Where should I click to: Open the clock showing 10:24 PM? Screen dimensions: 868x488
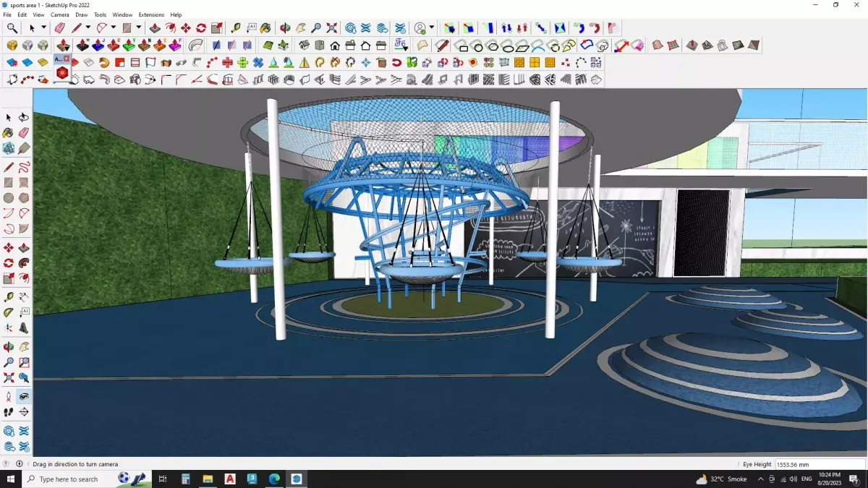pyautogui.click(x=829, y=479)
